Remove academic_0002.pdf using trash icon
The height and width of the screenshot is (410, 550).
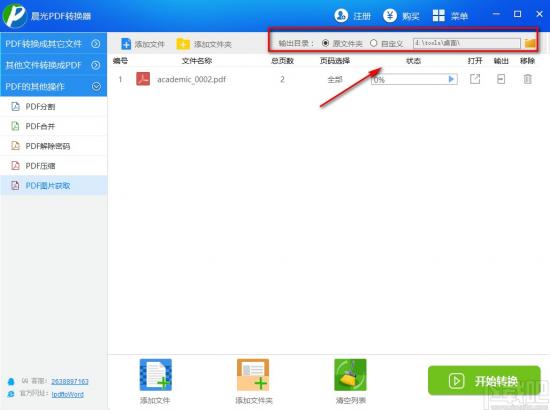click(x=528, y=79)
